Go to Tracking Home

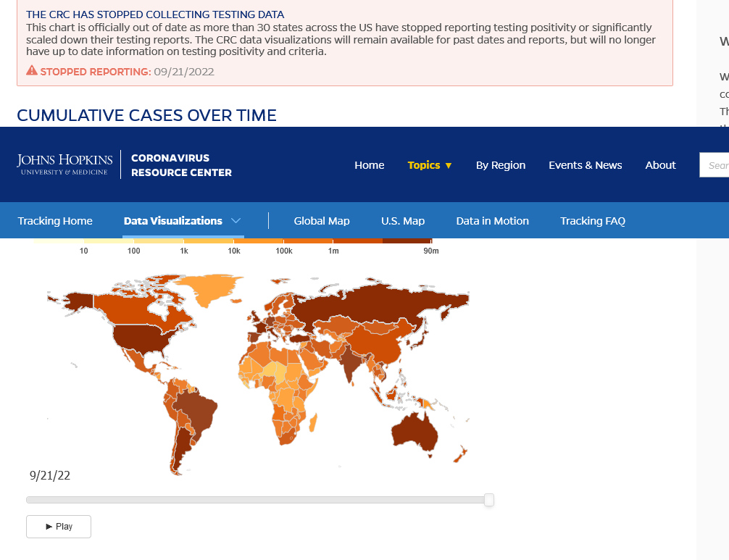coord(55,221)
